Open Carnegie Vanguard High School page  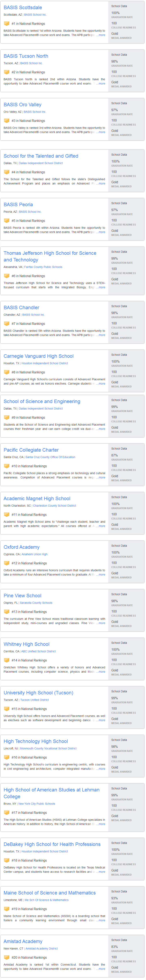click(39, 356)
